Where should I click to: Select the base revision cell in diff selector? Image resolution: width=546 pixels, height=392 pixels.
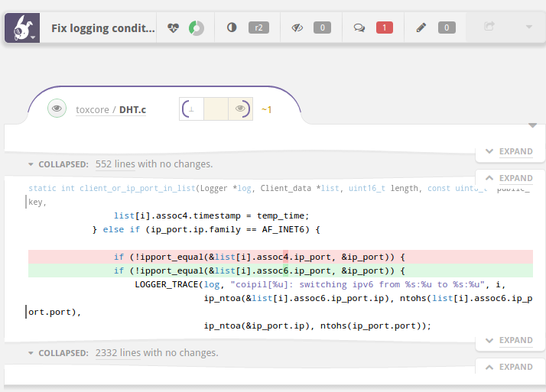pos(191,109)
